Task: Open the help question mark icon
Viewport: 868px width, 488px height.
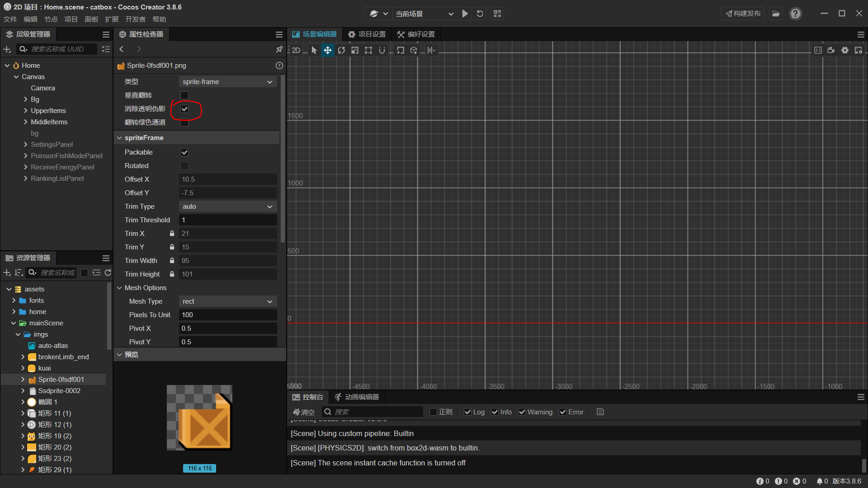Action: (x=795, y=14)
